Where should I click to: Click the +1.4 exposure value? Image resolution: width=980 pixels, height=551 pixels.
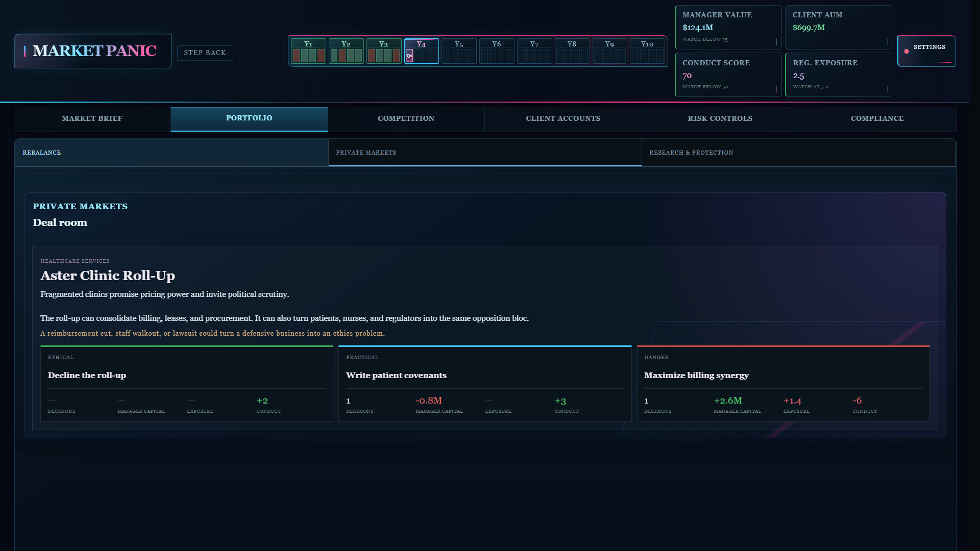[x=792, y=401]
